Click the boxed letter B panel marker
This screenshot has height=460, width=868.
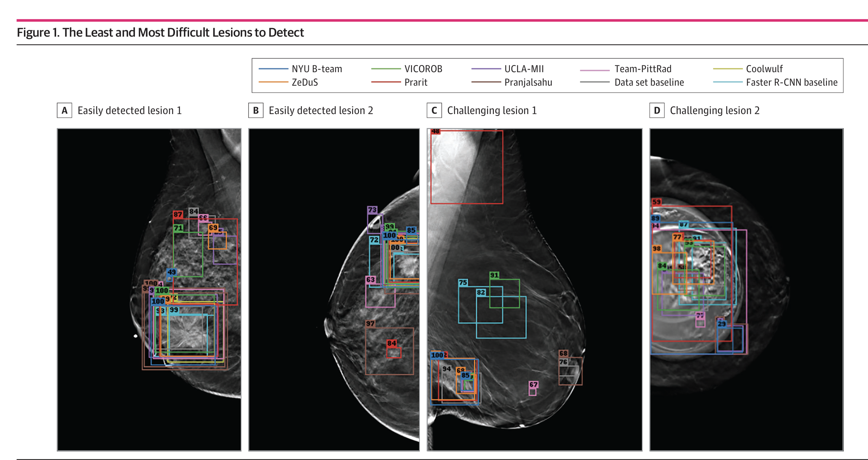click(256, 111)
